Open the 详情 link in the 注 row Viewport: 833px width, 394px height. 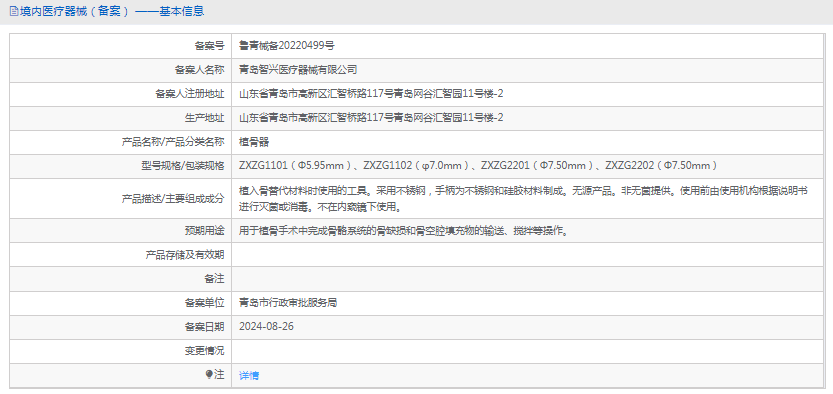tap(249, 376)
